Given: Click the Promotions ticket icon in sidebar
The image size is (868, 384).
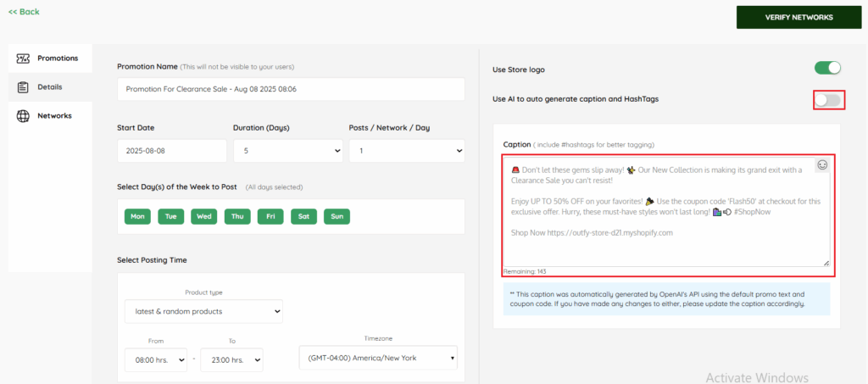Looking at the screenshot, I should pyautogui.click(x=23, y=58).
